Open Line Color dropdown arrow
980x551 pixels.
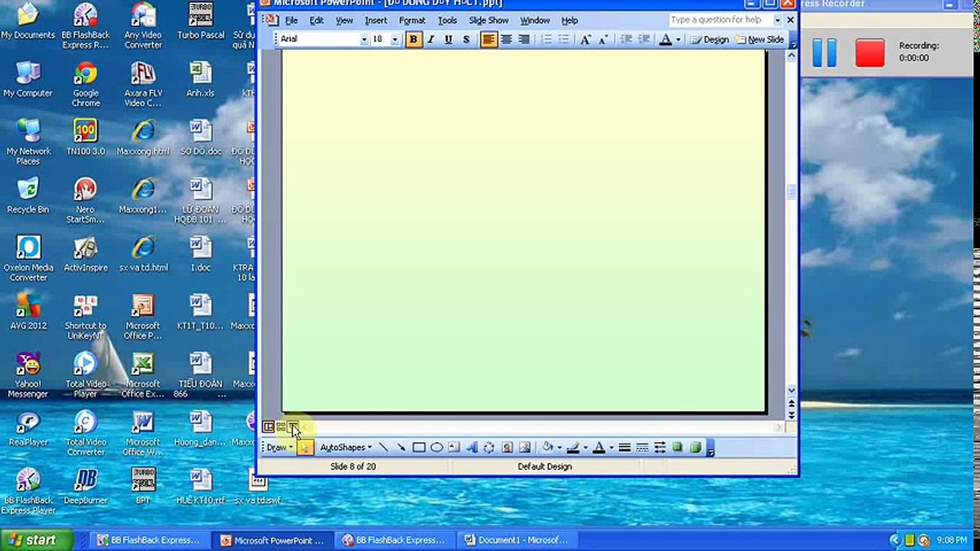click(584, 448)
